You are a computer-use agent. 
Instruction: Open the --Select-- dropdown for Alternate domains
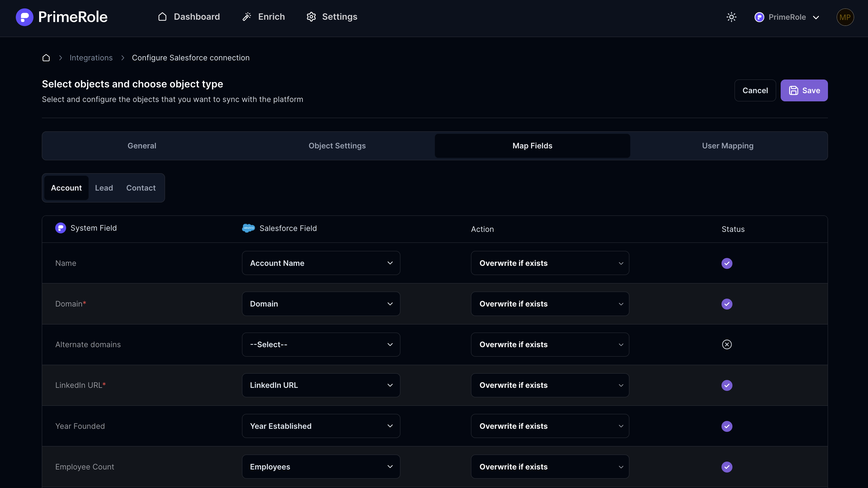(321, 344)
